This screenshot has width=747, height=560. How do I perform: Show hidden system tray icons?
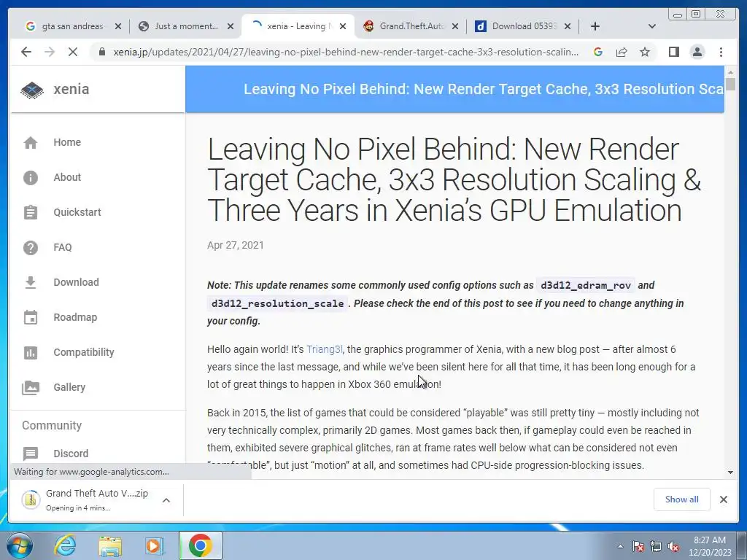click(620, 546)
